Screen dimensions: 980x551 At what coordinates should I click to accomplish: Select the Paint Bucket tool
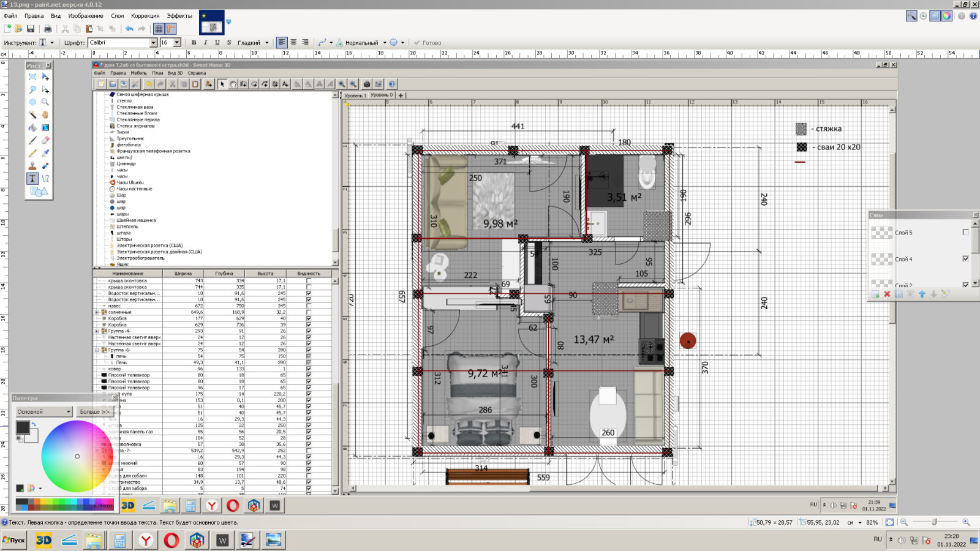tap(32, 127)
